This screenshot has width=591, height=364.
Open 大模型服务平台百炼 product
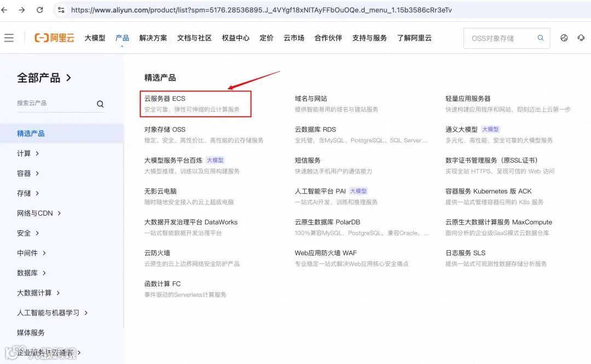click(173, 160)
